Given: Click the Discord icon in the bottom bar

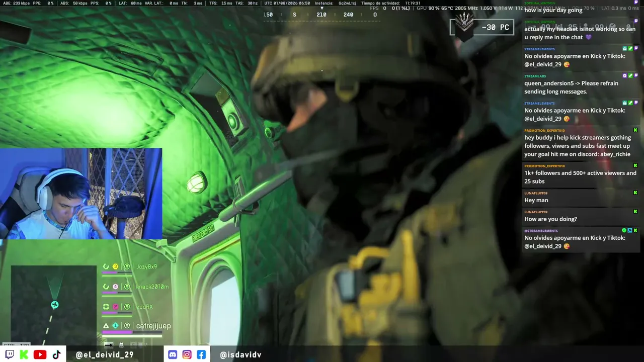Looking at the screenshot, I should click(x=173, y=354).
